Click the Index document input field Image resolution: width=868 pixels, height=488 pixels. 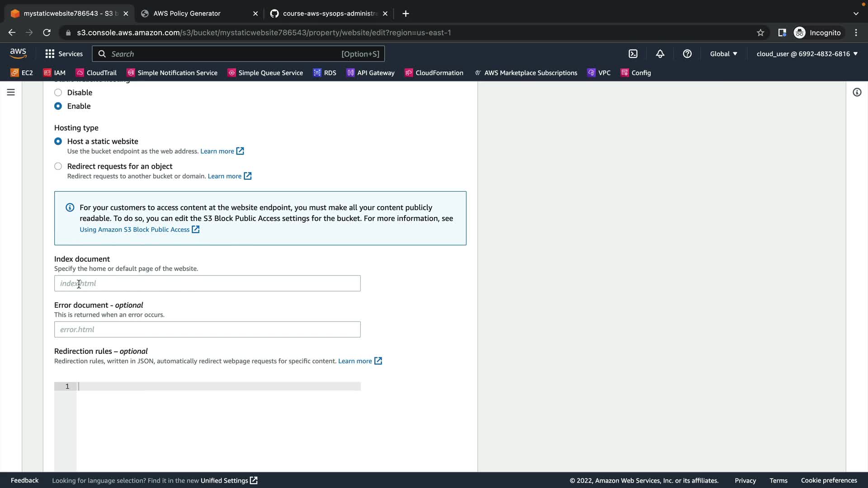click(207, 283)
